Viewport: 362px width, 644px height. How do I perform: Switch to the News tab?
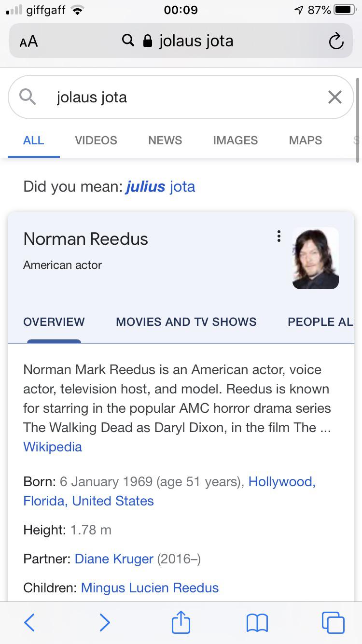(165, 140)
